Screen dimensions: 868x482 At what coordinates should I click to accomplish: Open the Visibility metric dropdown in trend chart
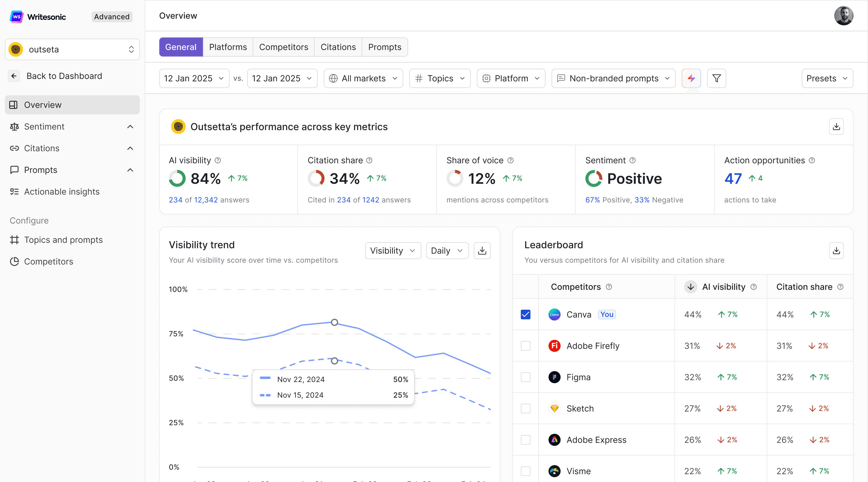point(393,251)
